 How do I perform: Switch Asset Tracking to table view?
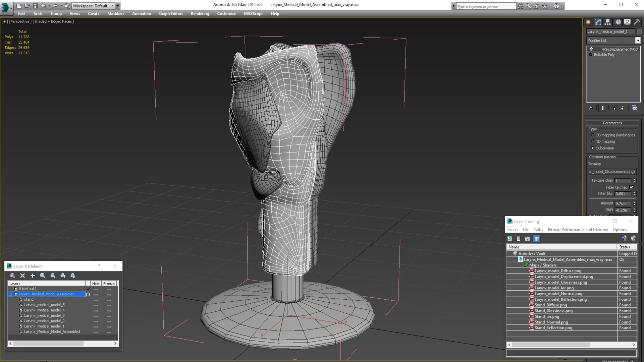537,239
